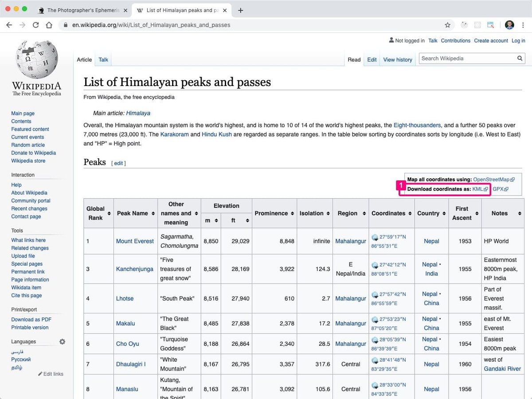Open the View history tab

coord(398,59)
